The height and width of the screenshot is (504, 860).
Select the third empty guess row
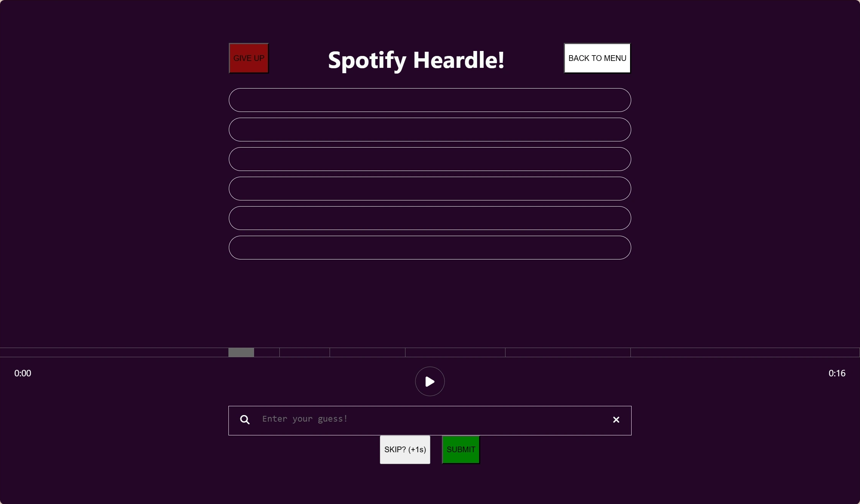point(430,159)
